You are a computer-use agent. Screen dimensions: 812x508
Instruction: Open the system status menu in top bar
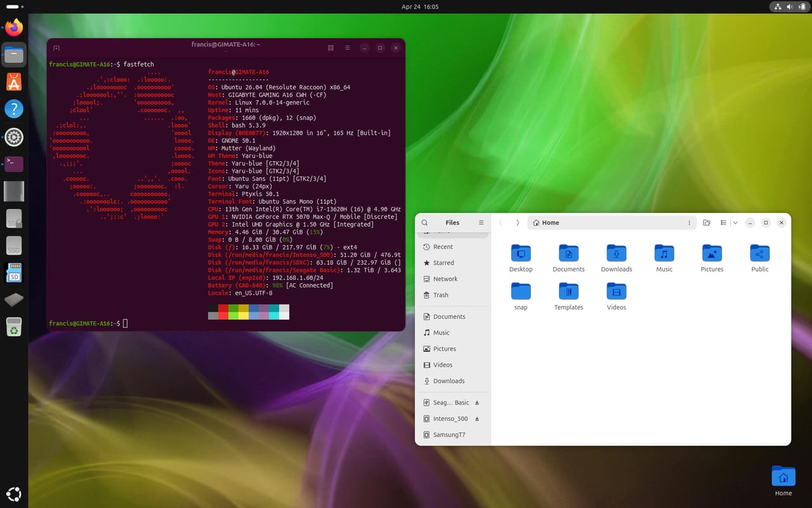click(x=790, y=7)
